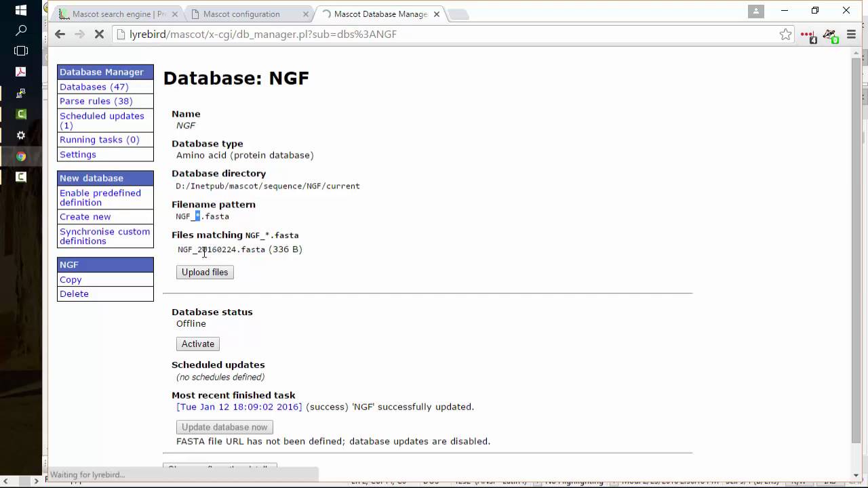Open the Chrome hamburger menu
The width and height of the screenshot is (868, 488).
pyautogui.click(x=852, y=34)
